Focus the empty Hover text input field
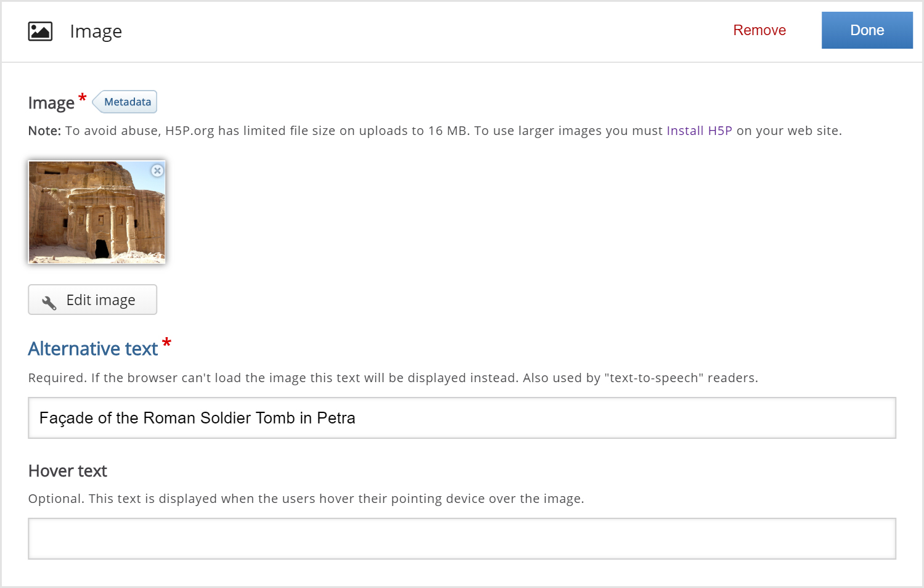Viewport: 924px width, 588px height. coord(462,539)
